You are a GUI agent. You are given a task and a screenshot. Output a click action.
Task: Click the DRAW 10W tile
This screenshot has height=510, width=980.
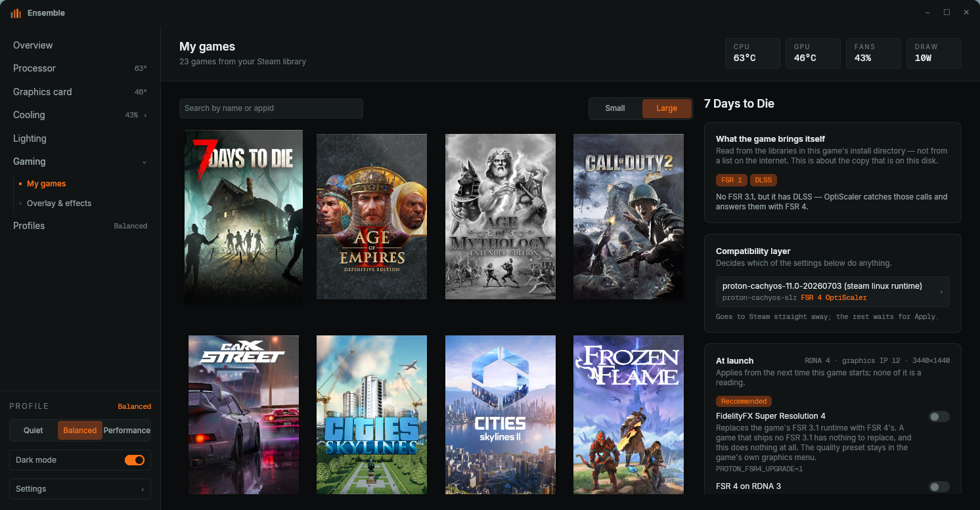934,53
